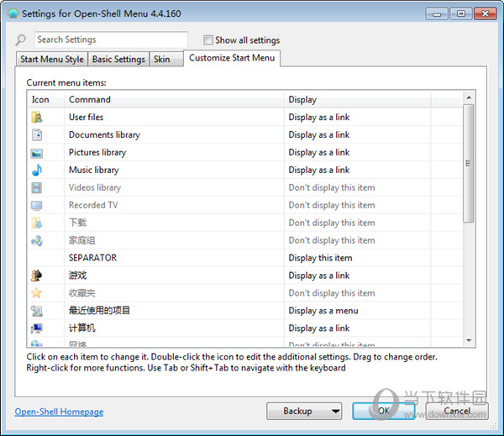Select the 计算机 command
This screenshot has height=436, width=504.
tap(82, 328)
